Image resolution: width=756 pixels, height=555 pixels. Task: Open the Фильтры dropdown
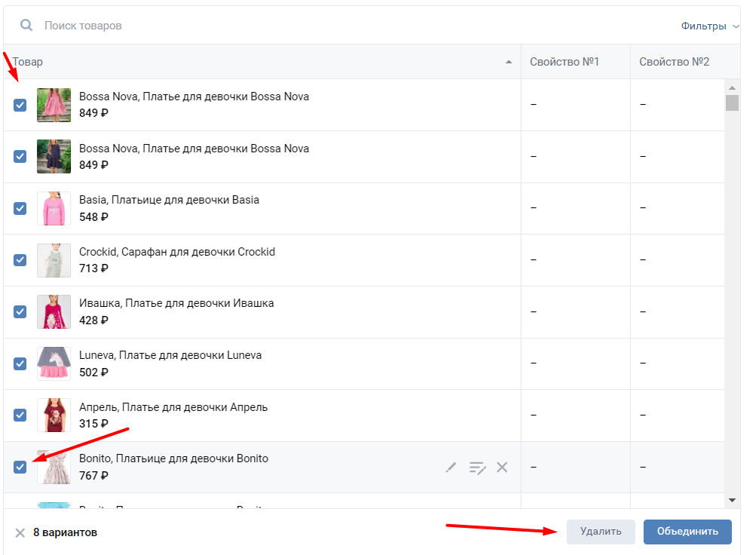(710, 26)
